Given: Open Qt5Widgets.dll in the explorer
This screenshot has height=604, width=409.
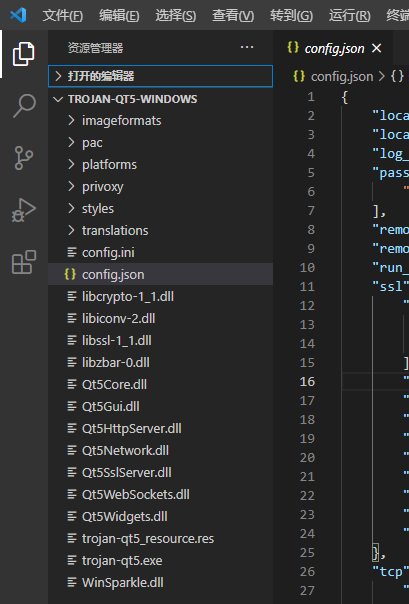Looking at the screenshot, I should (x=161, y=516).
